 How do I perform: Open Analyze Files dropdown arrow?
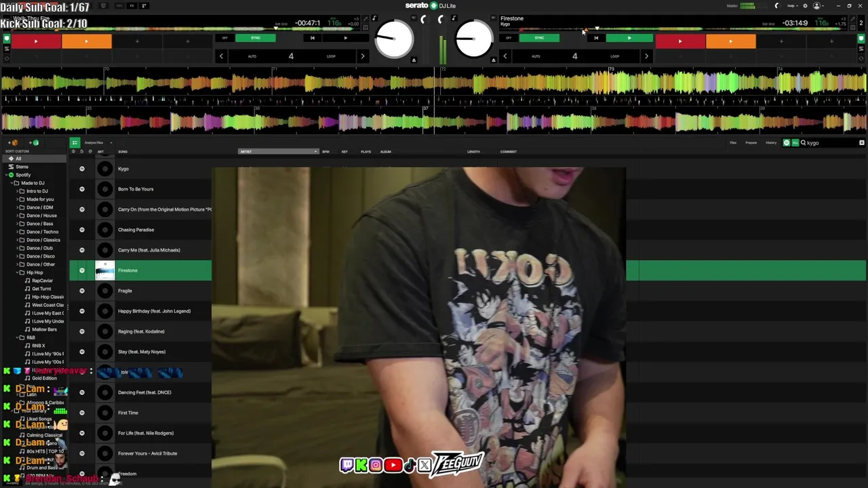click(111, 143)
